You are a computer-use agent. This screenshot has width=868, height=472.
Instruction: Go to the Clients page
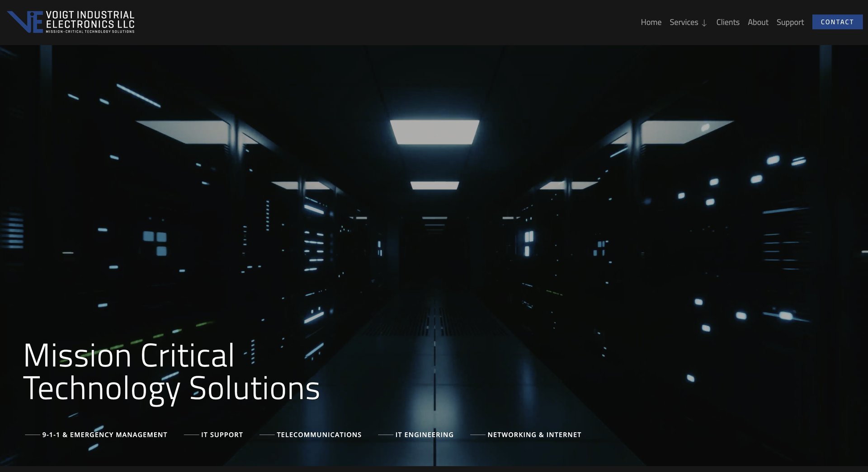[x=727, y=22]
